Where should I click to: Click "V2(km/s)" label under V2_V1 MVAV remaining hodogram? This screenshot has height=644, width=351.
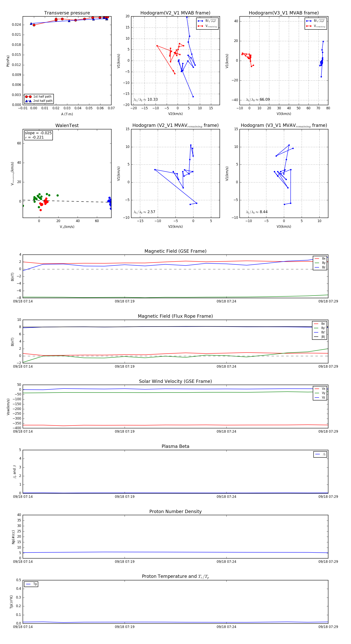[x=175, y=227]
